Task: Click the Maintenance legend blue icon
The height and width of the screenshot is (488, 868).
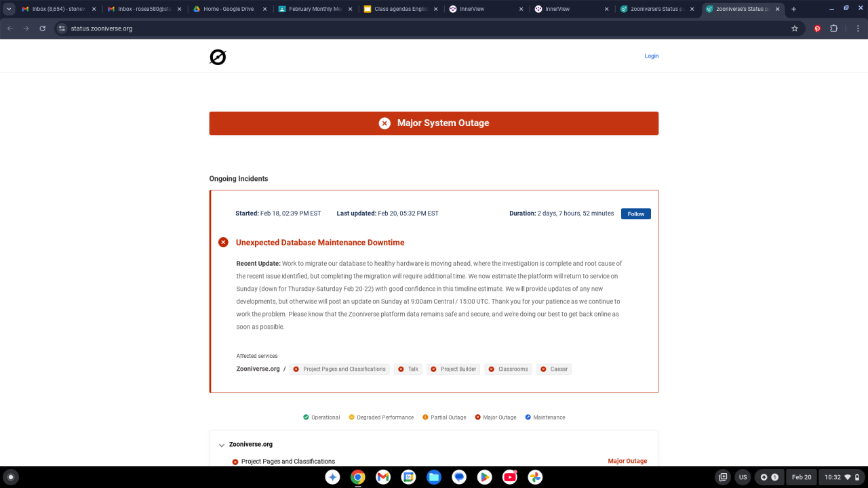Action: tap(528, 418)
